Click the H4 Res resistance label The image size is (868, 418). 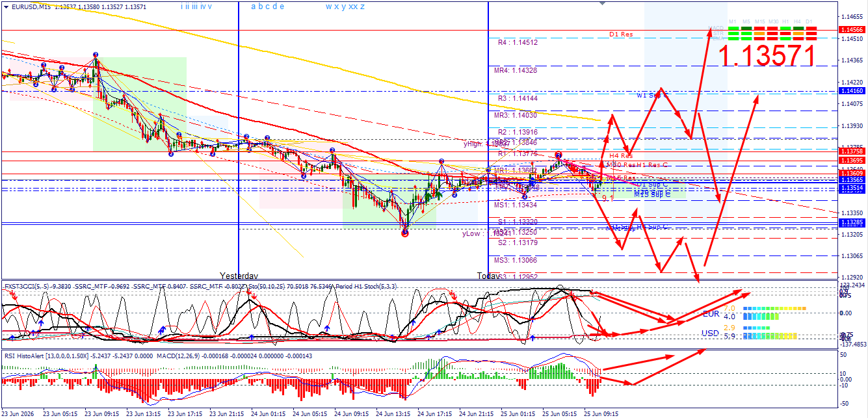[x=621, y=155]
